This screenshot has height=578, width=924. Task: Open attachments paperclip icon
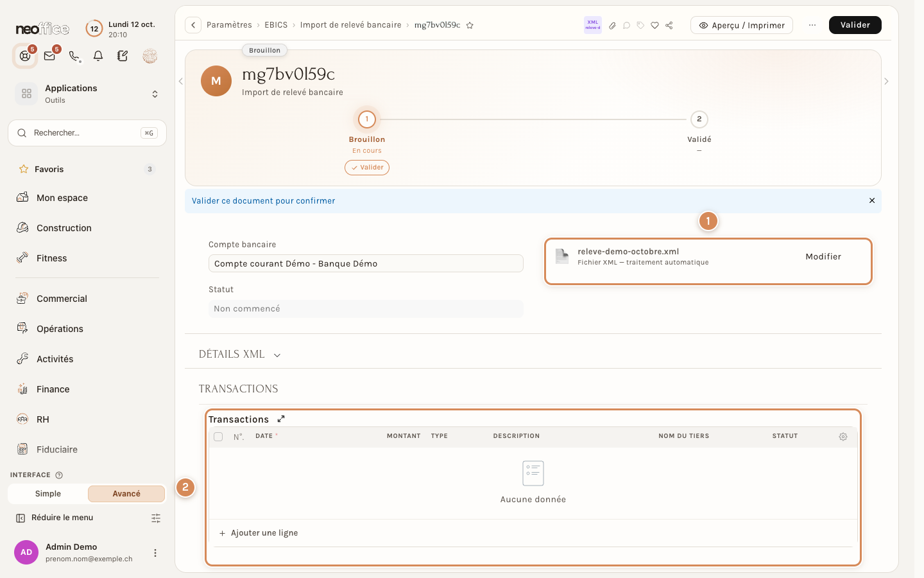[x=612, y=26]
